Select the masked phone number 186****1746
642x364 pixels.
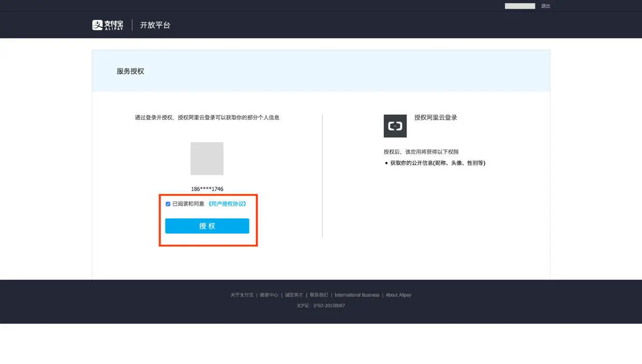point(207,189)
